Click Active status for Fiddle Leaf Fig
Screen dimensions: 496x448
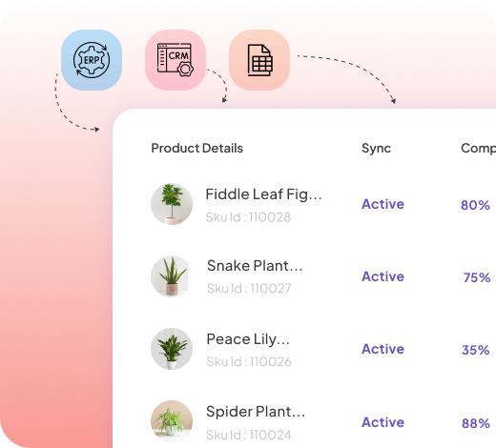382,204
